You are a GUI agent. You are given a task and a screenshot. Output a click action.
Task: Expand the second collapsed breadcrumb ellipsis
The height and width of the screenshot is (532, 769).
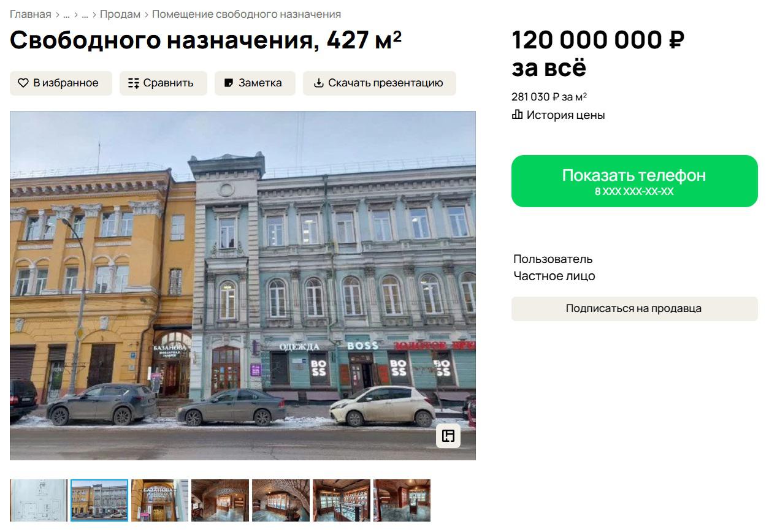pos(85,14)
